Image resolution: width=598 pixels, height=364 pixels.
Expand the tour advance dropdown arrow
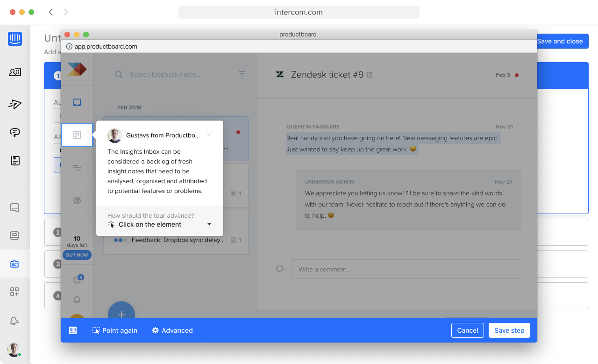pyautogui.click(x=209, y=224)
